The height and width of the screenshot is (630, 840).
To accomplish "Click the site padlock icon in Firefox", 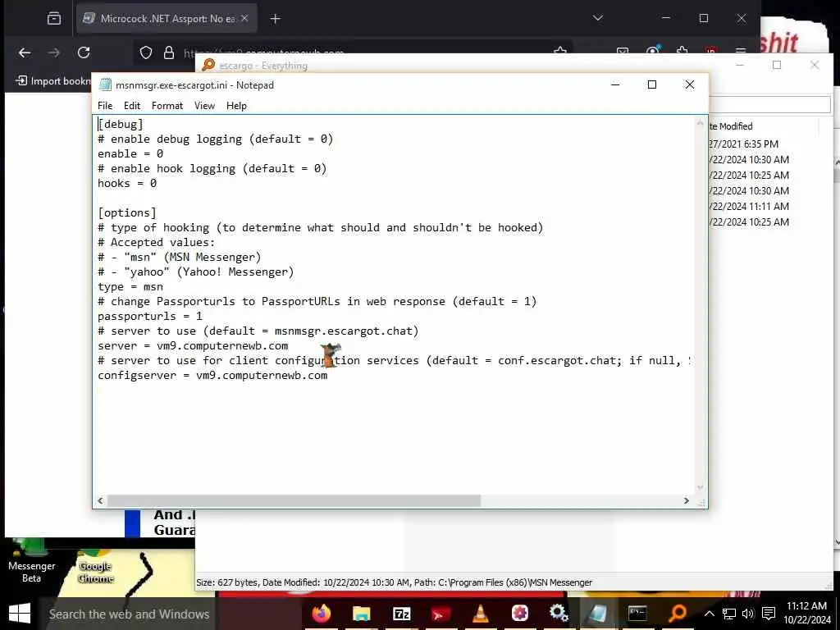I will point(169,52).
